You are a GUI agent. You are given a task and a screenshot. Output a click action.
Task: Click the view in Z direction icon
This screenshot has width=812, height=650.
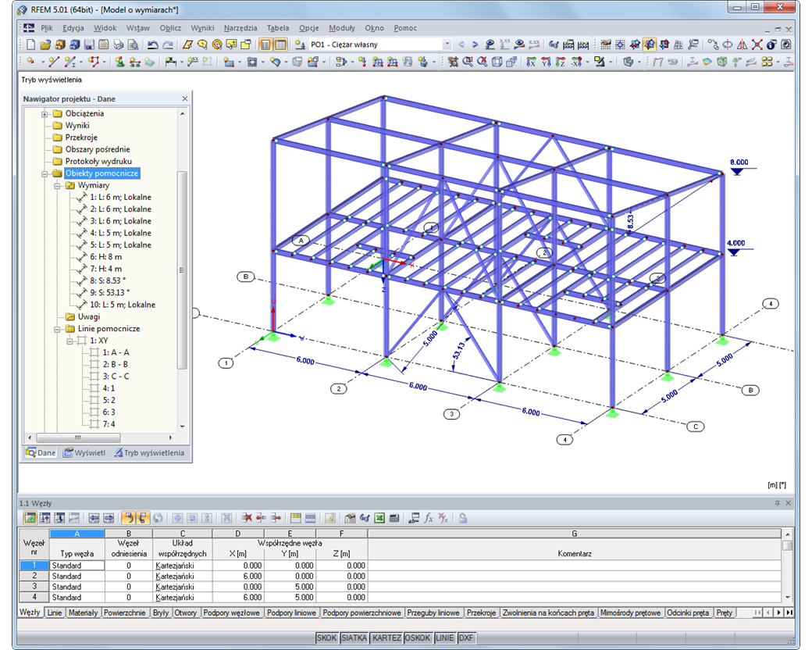pyautogui.click(x=560, y=62)
